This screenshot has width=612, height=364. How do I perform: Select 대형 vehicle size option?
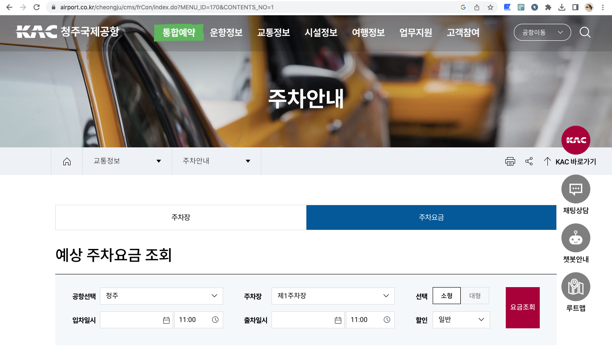tap(475, 296)
